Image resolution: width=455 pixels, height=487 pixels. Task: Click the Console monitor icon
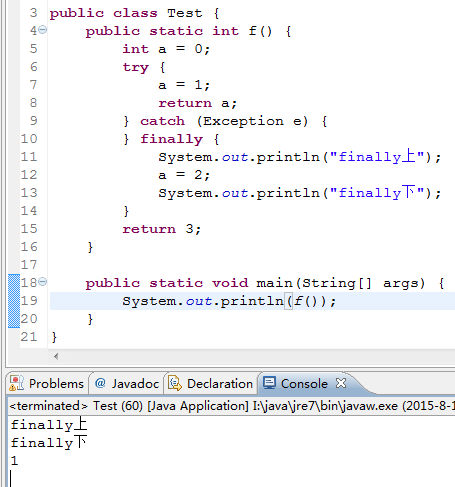(269, 383)
